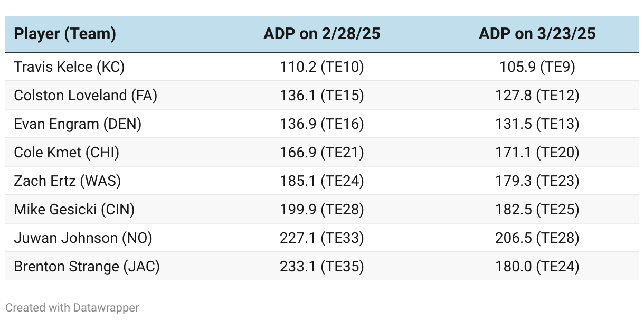Click the 199.9 (TE28) cell
This screenshot has height=320, width=644.
point(321,210)
